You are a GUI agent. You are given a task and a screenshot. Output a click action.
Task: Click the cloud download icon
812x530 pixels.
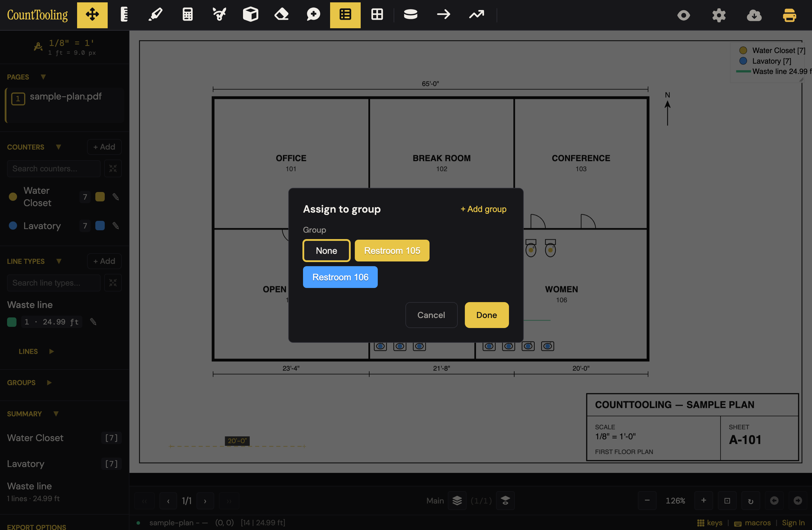coord(754,15)
